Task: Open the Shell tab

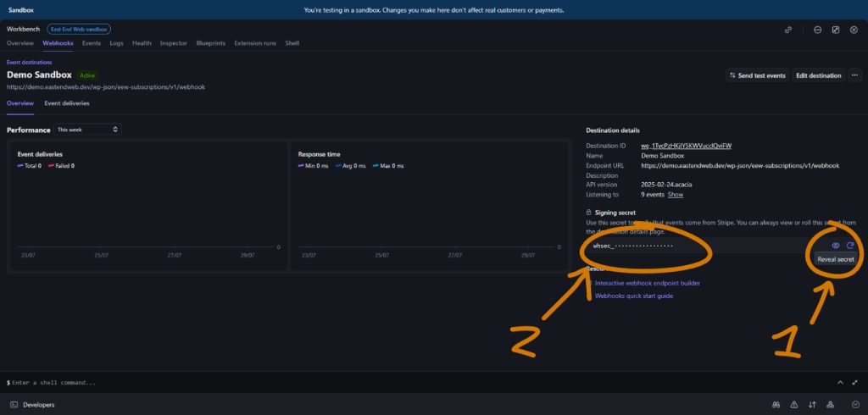Action: pyautogui.click(x=292, y=43)
